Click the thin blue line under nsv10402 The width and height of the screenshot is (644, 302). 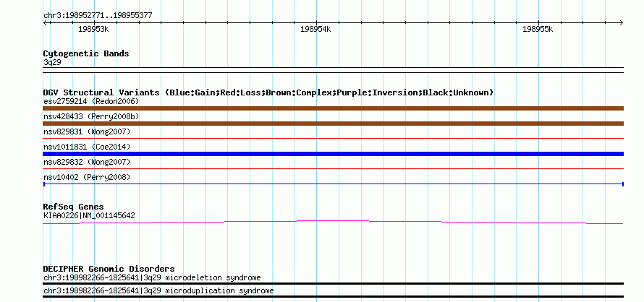tap(333, 184)
